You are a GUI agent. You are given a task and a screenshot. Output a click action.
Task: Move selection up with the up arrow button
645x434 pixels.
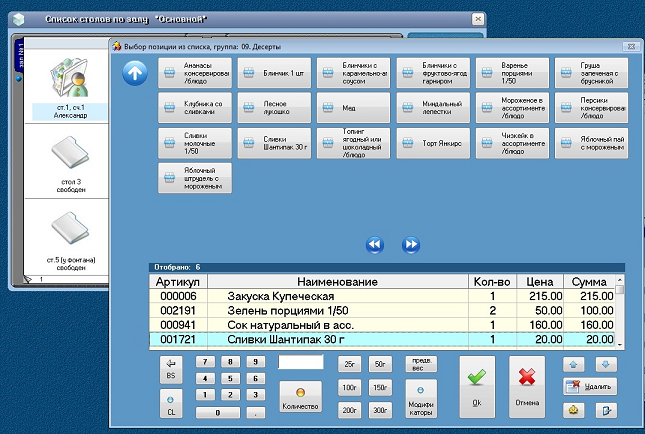pos(572,365)
